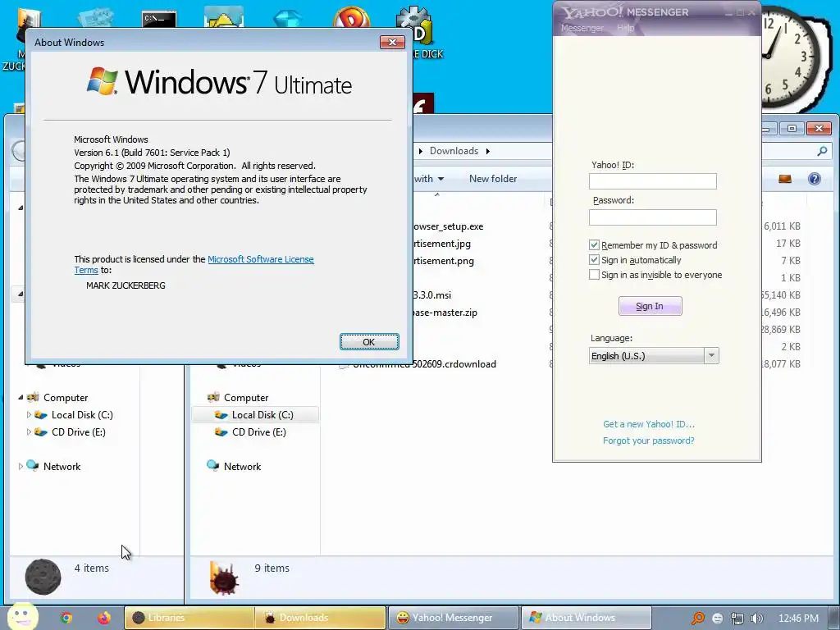Click Yahoo Messenger face tray icon

(x=717, y=619)
